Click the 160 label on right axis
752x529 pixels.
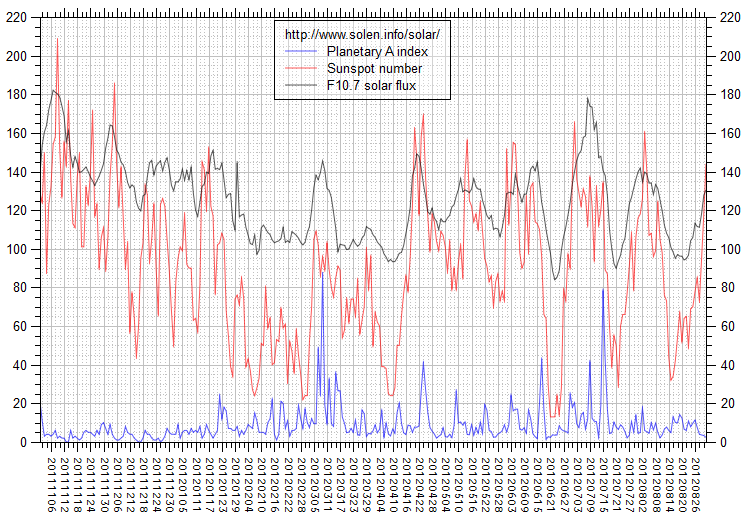click(x=730, y=133)
